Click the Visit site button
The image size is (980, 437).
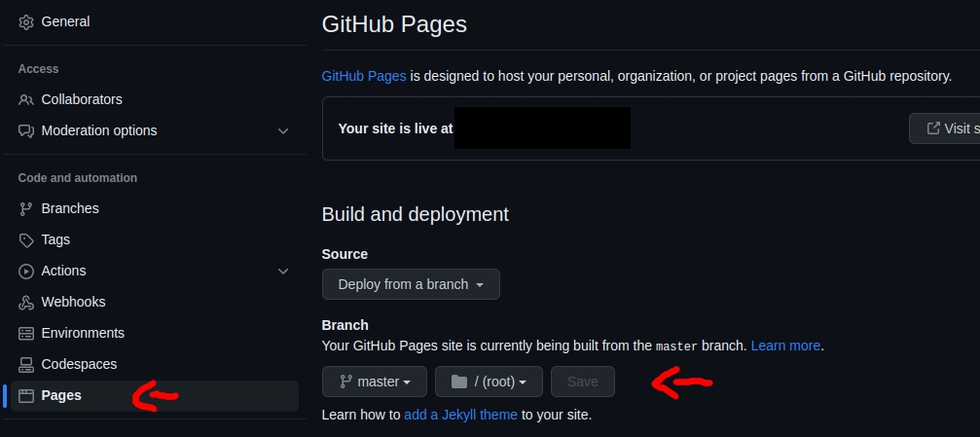coord(945,128)
